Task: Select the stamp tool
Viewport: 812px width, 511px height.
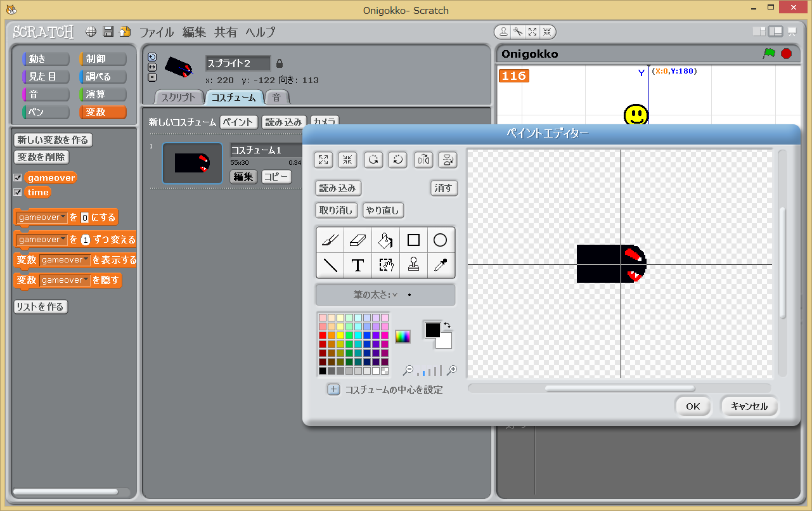Action: pyautogui.click(x=413, y=265)
